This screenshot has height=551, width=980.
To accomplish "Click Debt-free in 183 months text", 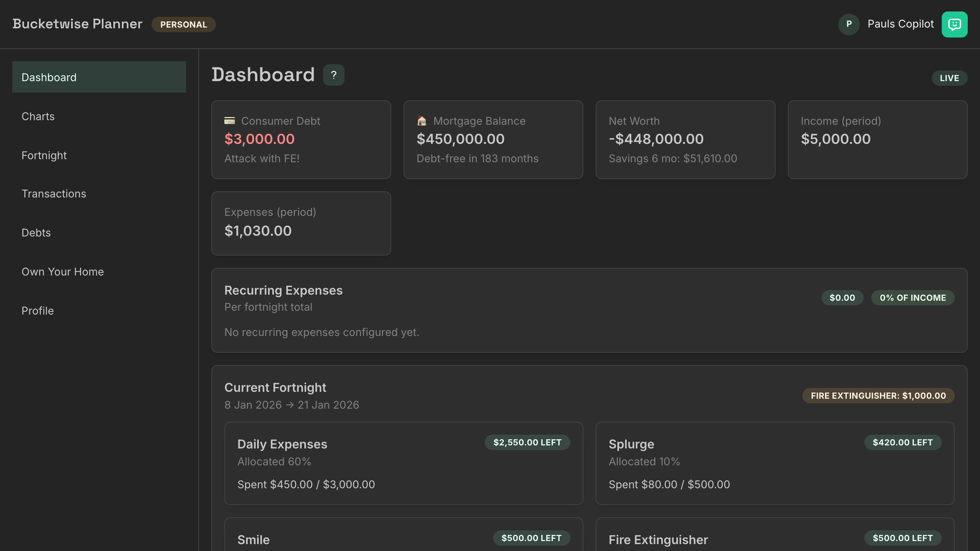I will [x=477, y=158].
